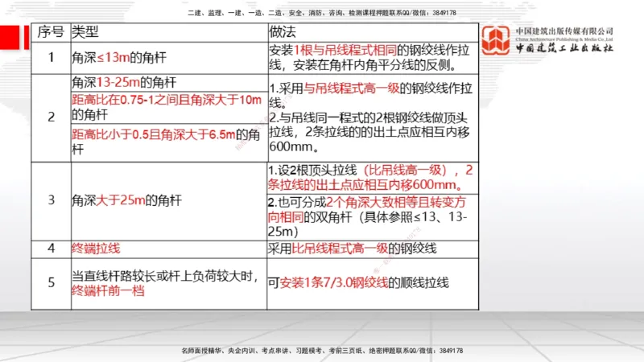The image size is (644, 362).
Task: Click the 终端杆前一档 cell text
Action: [x=108, y=291]
